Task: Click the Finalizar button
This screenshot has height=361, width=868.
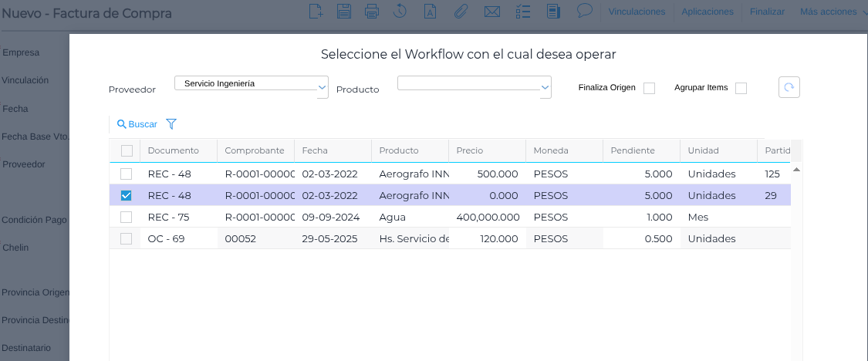Action: (x=767, y=12)
